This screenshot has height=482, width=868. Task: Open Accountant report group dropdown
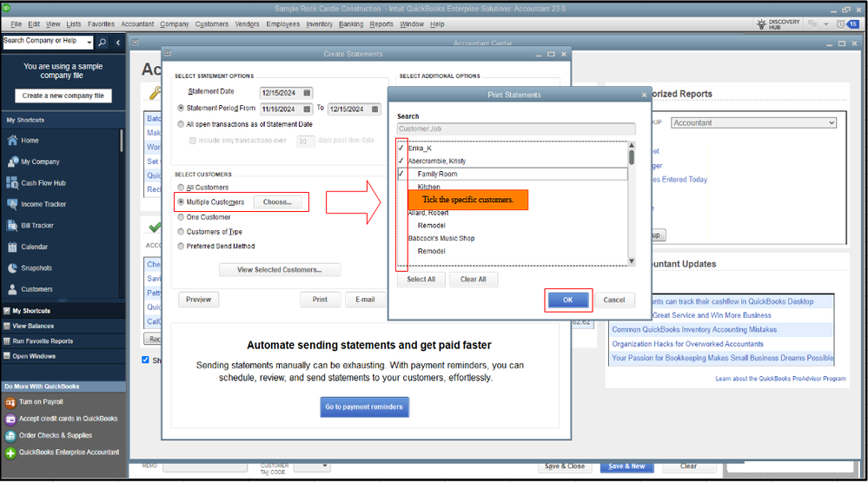click(753, 122)
